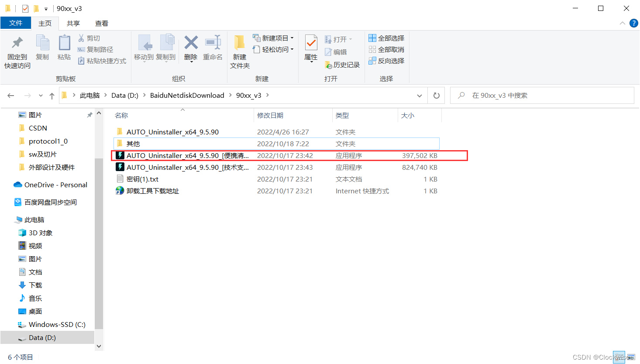Image resolution: width=640 pixels, height=364 pixels.
Task: Click the Copy ribbon icon
Action: 42,48
